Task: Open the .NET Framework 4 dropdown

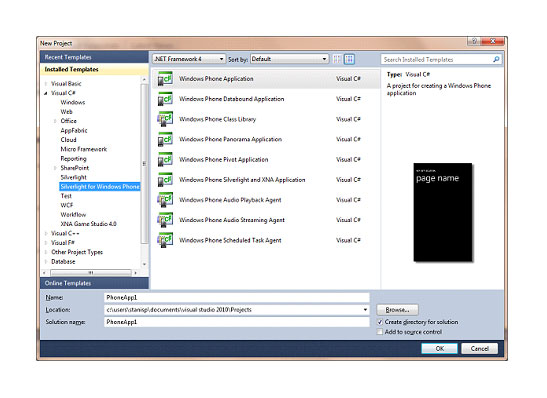Action: click(x=189, y=59)
